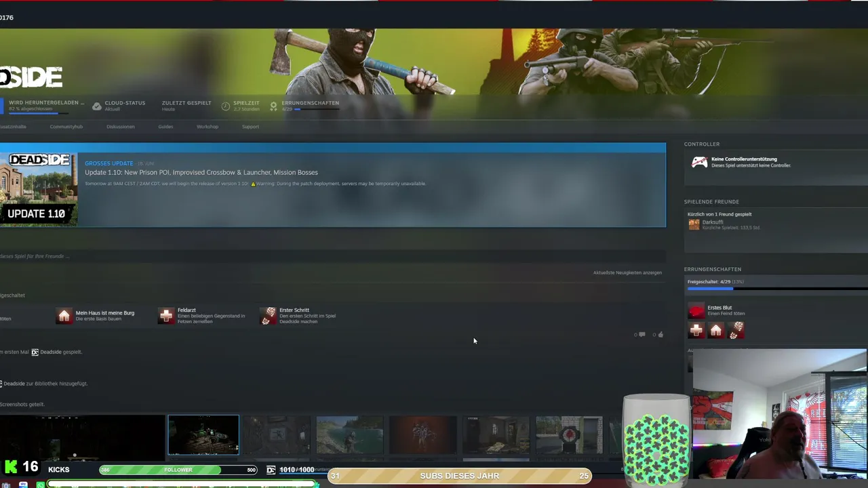Open the lake screenshot thumbnail
Screen dimensions: 868x488
point(349,434)
